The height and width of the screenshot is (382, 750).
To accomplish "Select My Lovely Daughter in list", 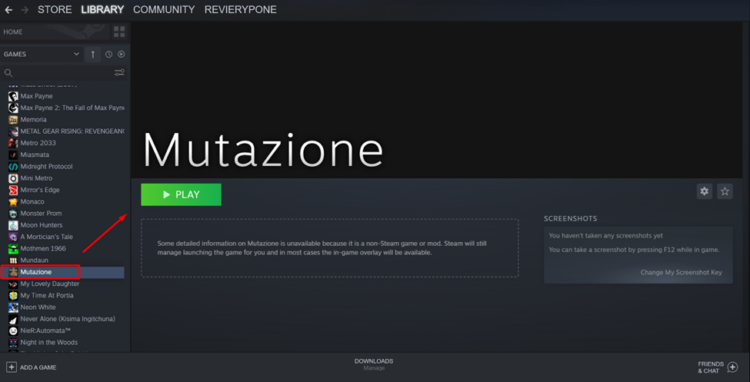I will click(x=66, y=284).
